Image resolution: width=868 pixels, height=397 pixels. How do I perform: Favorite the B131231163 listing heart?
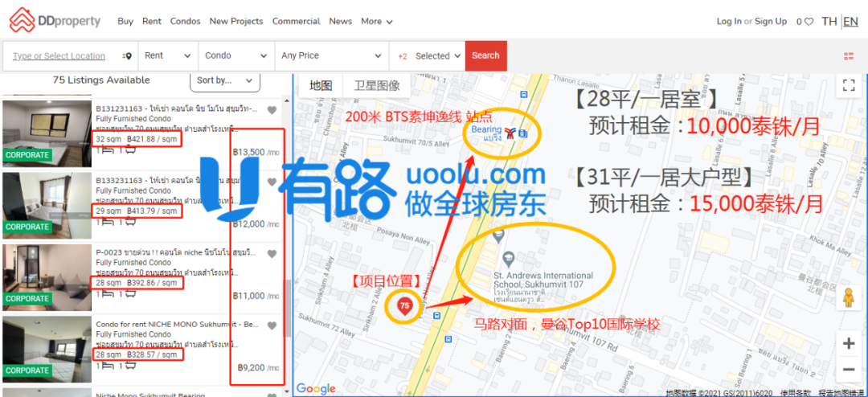pyautogui.click(x=272, y=110)
